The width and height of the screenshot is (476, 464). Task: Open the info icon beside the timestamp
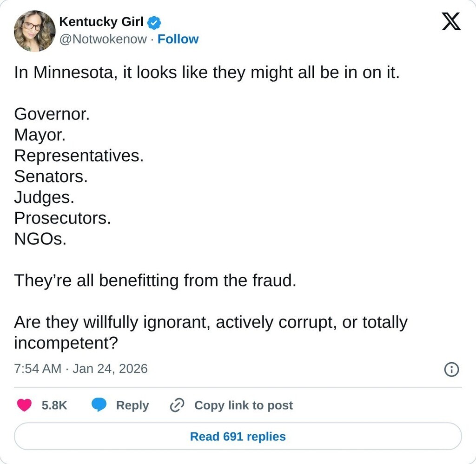click(451, 369)
